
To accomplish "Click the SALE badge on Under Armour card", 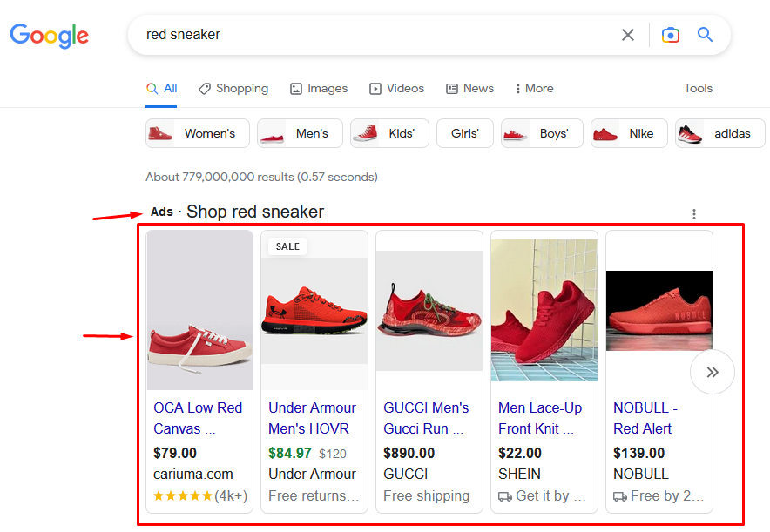I will point(287,246).
